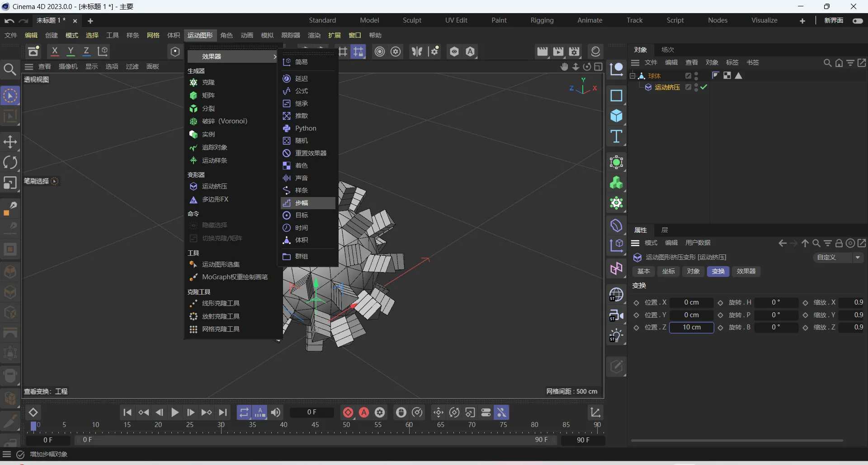
Task: Select the 运动挤压 object in the tree
Action: (x=667, y=87)
